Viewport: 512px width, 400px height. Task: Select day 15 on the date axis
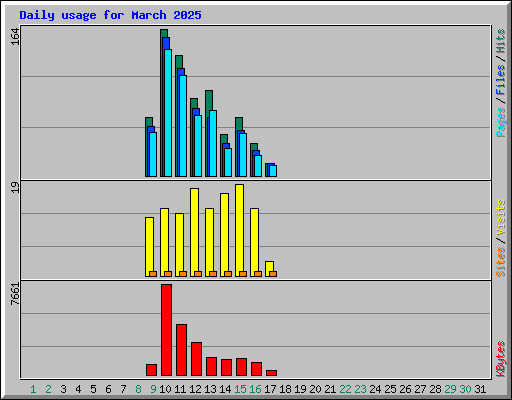click(x=240, y=389)
